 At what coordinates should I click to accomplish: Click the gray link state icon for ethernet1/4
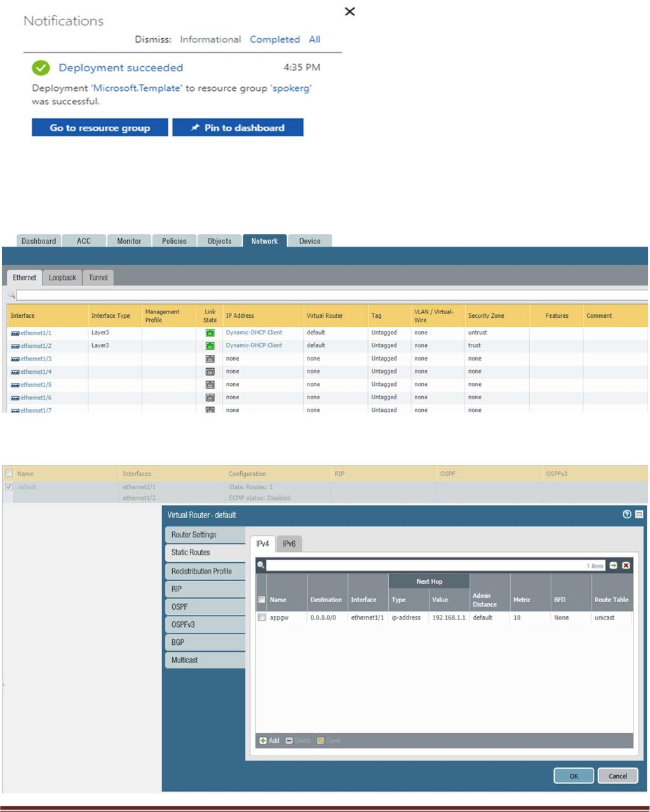210,372
